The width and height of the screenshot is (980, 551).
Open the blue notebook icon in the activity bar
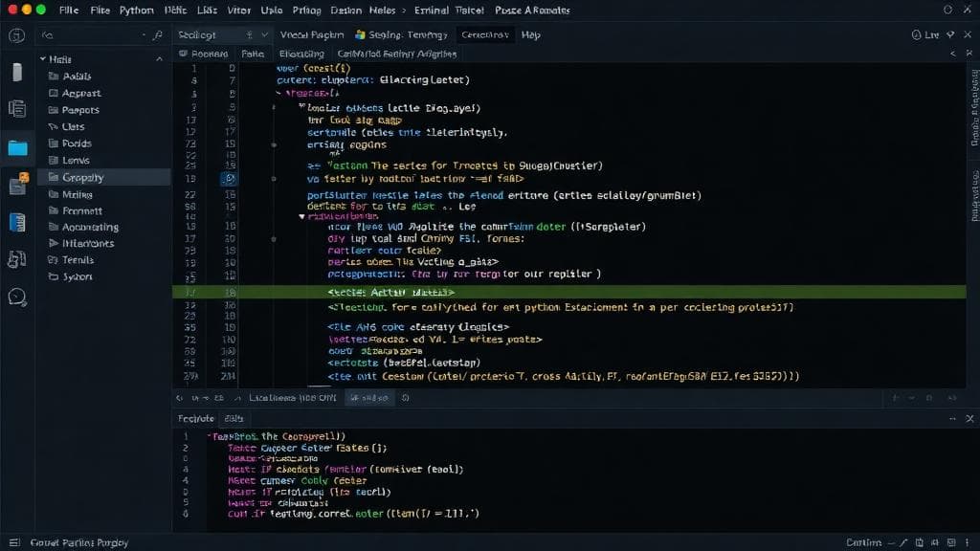(17, 222)
